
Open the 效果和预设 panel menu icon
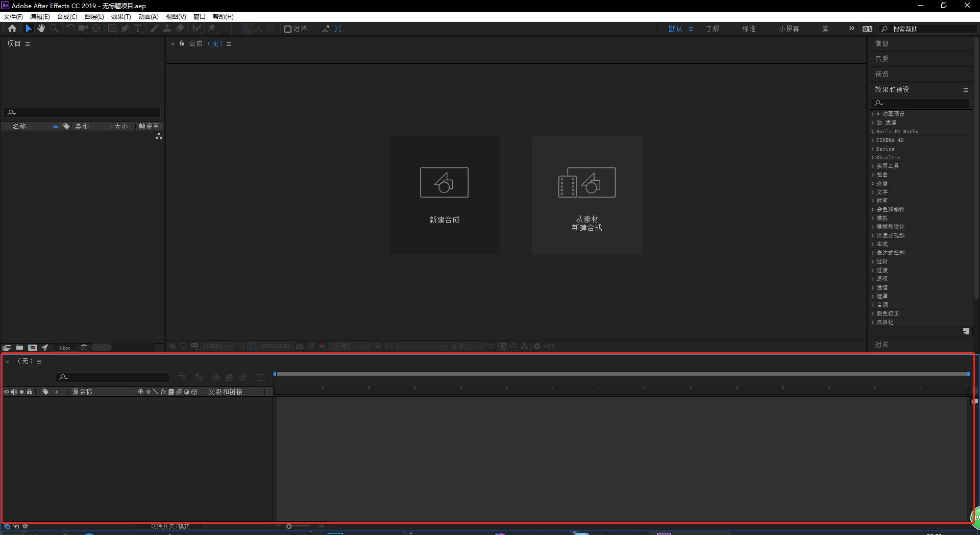click(x=965, y=90)
